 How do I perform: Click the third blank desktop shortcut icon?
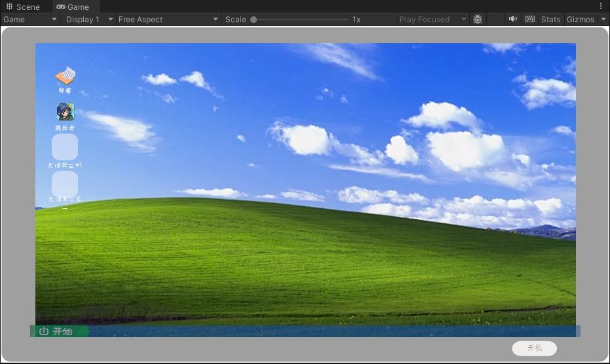pos(65,147)
